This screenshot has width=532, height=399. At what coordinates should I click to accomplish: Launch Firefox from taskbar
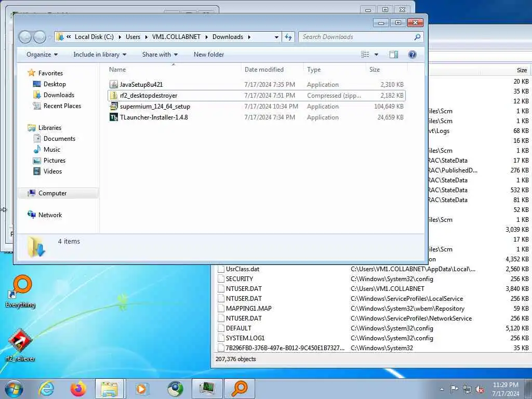78,389
